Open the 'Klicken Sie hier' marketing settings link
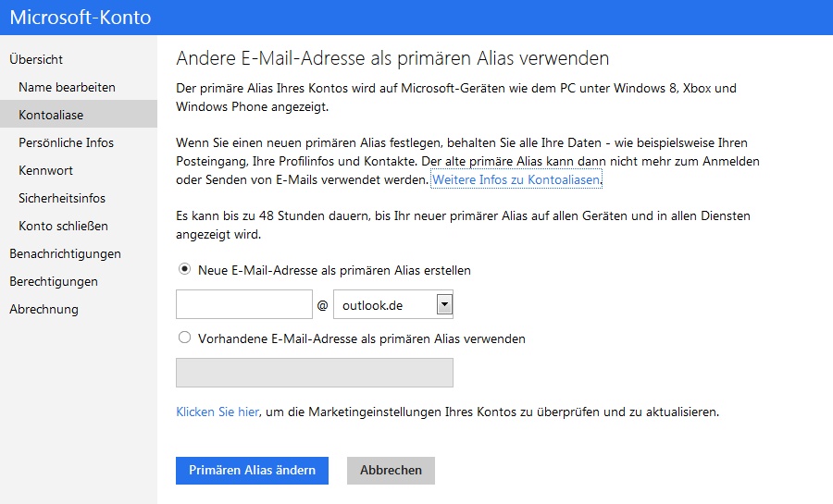 (x=218, y=412)
